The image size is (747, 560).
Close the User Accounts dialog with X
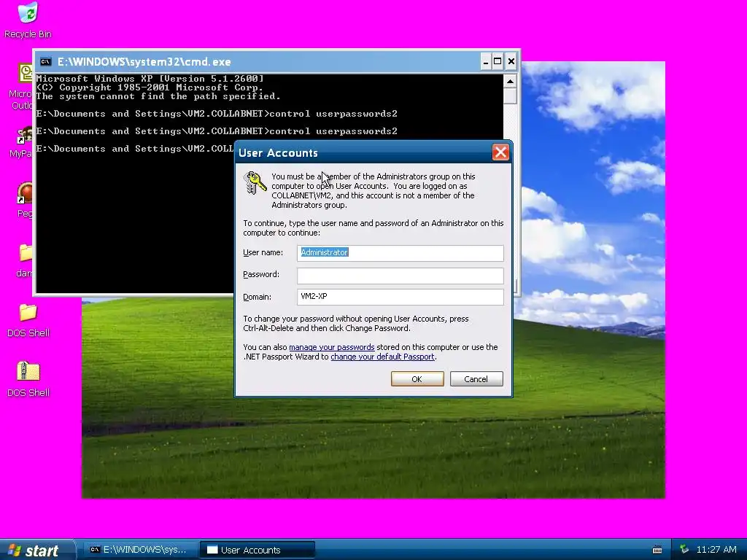point(500,152)
